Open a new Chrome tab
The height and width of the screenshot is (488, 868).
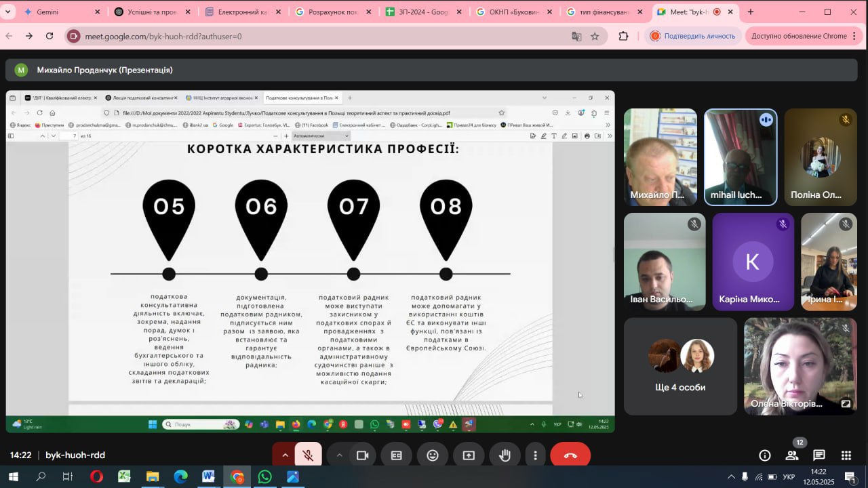coord(751,12)
